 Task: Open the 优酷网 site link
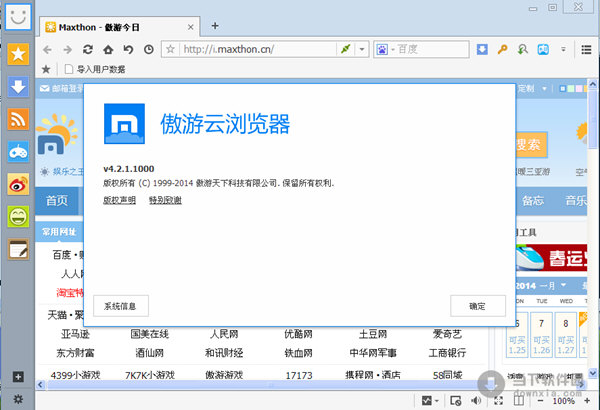click(298, 334)
